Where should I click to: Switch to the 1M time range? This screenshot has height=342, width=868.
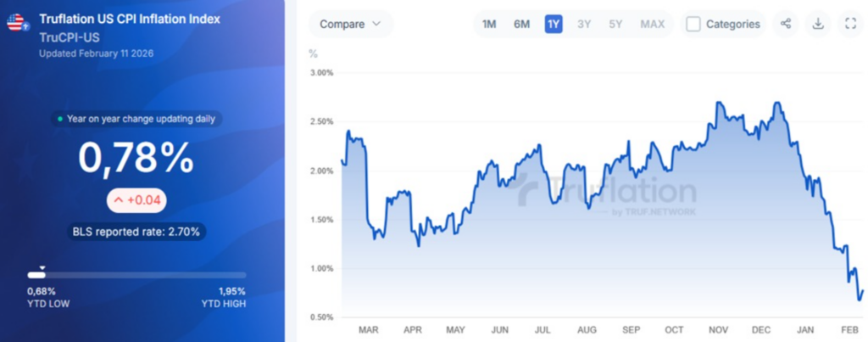tap(489, 25)
